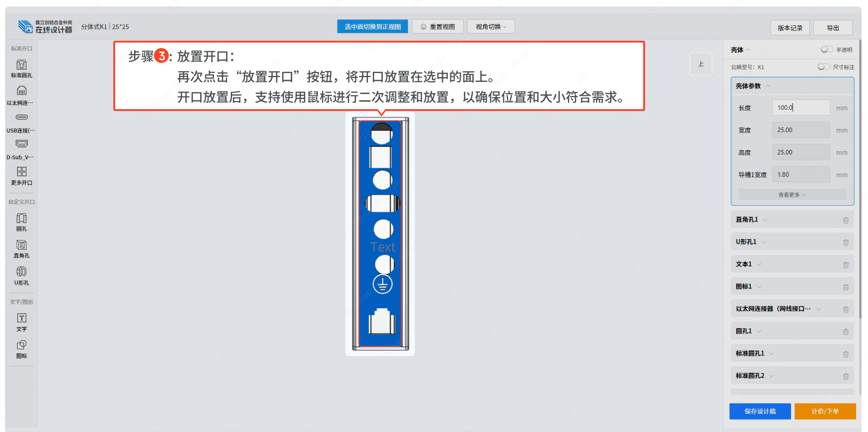Viewport: 868px width, 432px height.
Task: Select the D-Sub_V connector opening icon
Action: [21, 149]
